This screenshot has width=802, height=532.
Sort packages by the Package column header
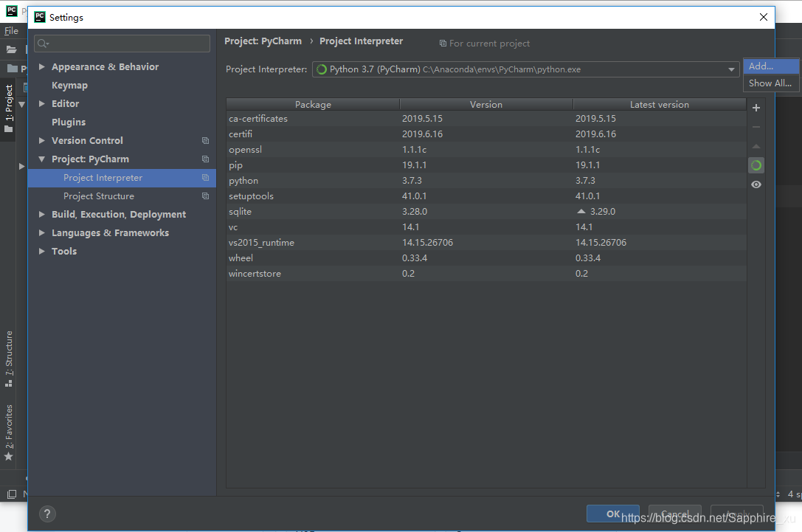(313, 104)
